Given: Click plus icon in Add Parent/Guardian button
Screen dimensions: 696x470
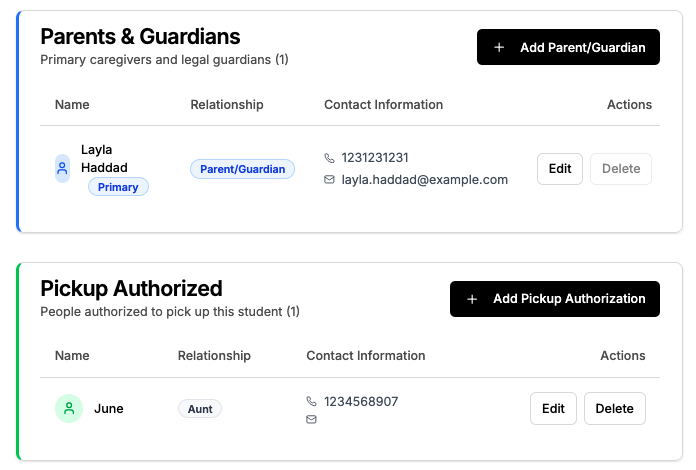Looking at the screenshot, I should [499, 47].
